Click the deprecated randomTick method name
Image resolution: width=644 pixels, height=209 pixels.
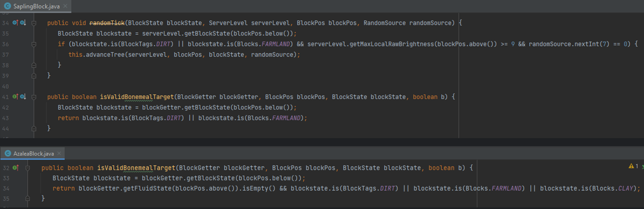tap(107, 23)
